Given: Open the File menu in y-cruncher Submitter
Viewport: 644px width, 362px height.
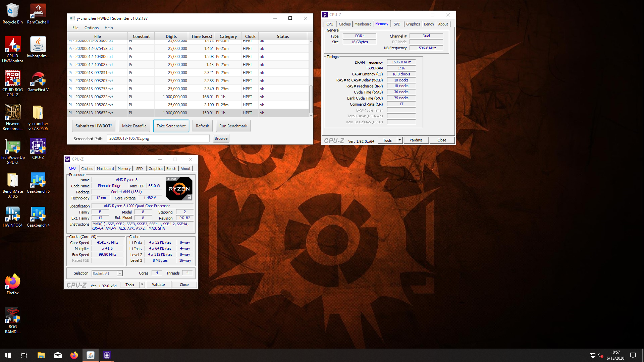Looking at the screenshot, I should click(75, 28).
